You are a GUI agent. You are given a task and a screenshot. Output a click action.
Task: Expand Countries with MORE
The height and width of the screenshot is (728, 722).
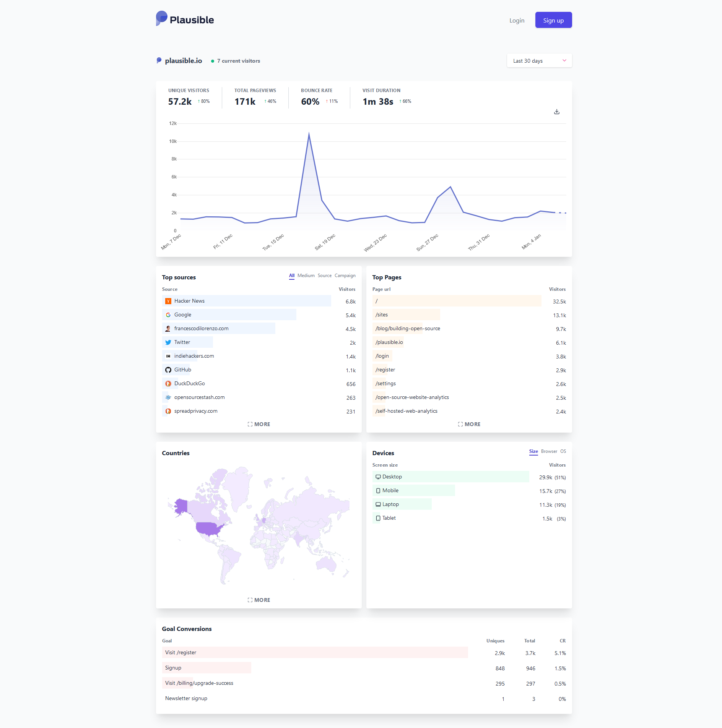[259, 600]
